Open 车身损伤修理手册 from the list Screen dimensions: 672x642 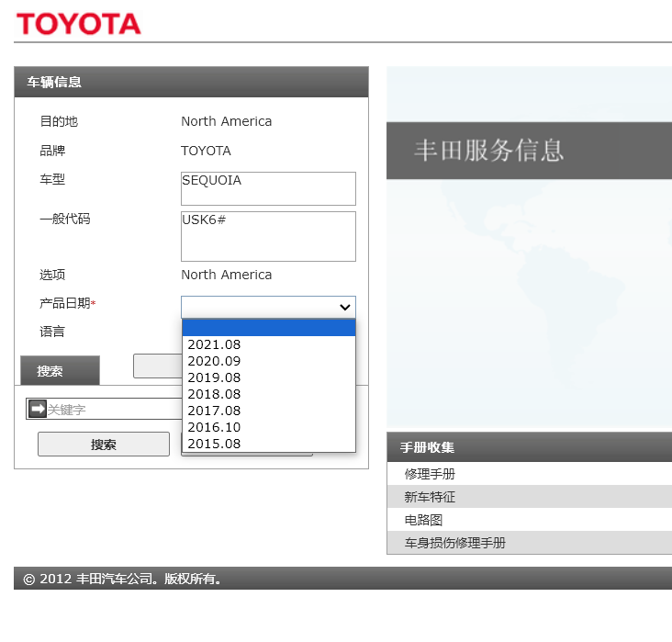tap(454, 543)
